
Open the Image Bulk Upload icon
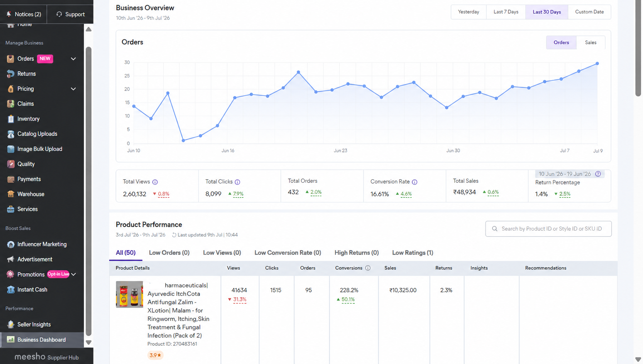[11, 149]
